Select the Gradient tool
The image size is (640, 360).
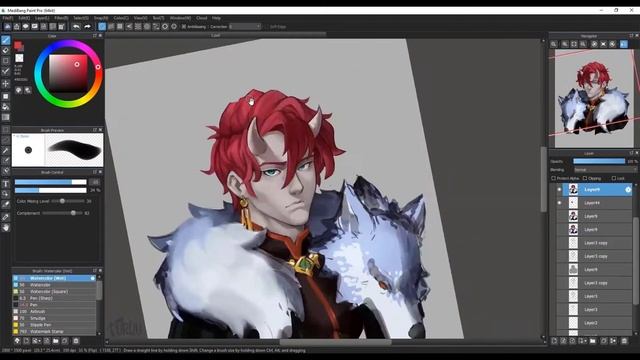pyautogui.click(x=6, y=118)
